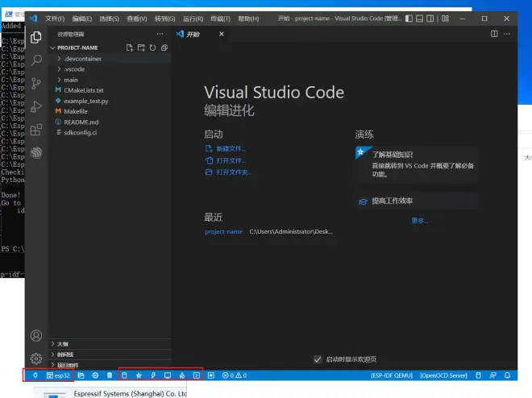532x398 pixels.
Task: Toggle bottom panel layout icon
Action: 419,19
